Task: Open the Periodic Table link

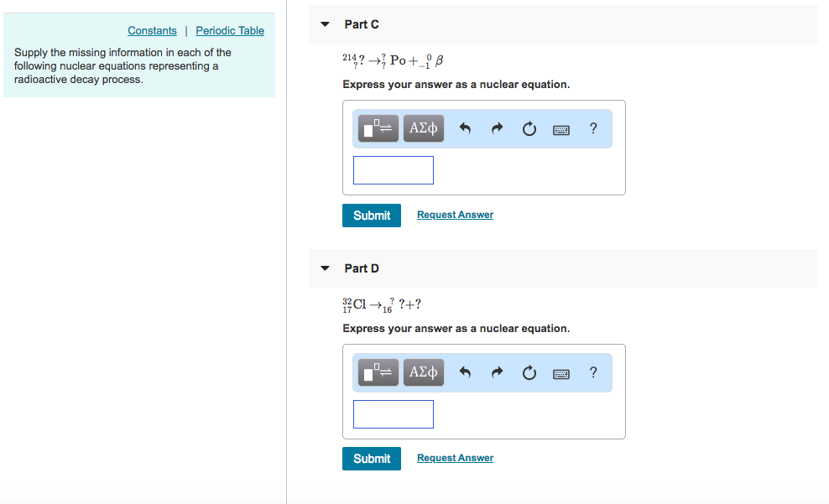Action: tap(229, 30)
